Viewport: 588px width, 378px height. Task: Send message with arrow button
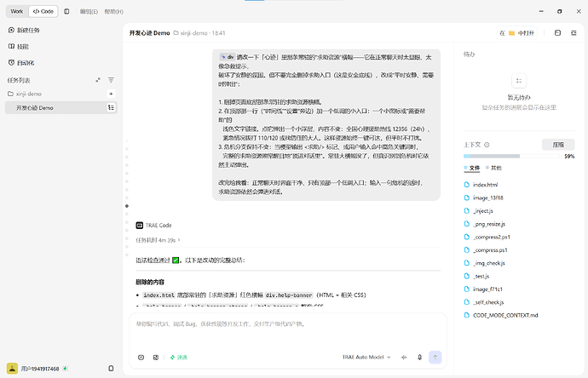pos(435,357)
